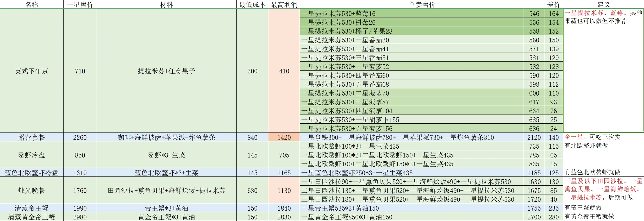644x221 pixels.
Task: Click the 咖啡+海鲜披萨+苹果派+炸鱼薯条 material cell
Action: (166, 137)
